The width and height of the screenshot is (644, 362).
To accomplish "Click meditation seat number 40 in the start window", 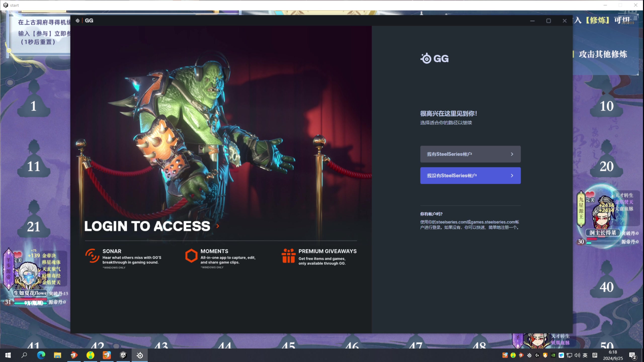I will (x=607, y=280).
